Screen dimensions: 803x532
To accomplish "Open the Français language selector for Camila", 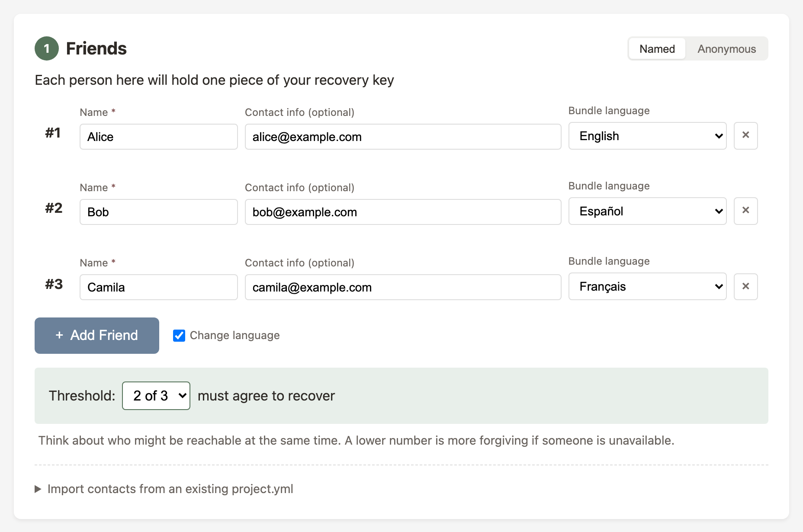I will (x=647, y=286).
